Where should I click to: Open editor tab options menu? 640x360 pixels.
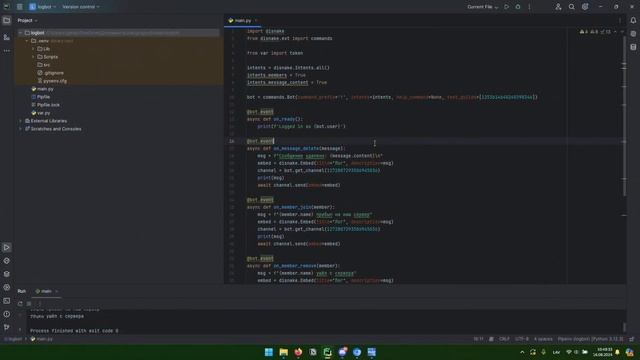pyautogui.click(x=620, y=20)
